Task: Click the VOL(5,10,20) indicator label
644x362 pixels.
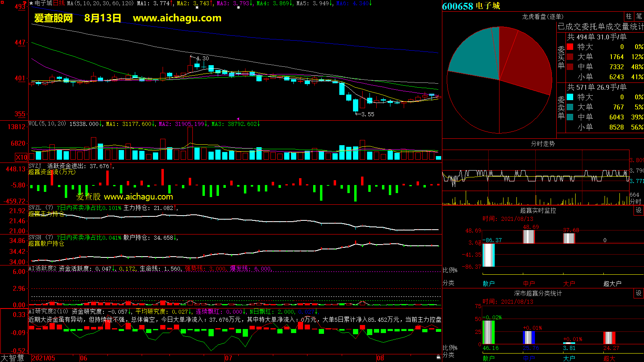Action: pyautogui.click(x=47, y=124)
